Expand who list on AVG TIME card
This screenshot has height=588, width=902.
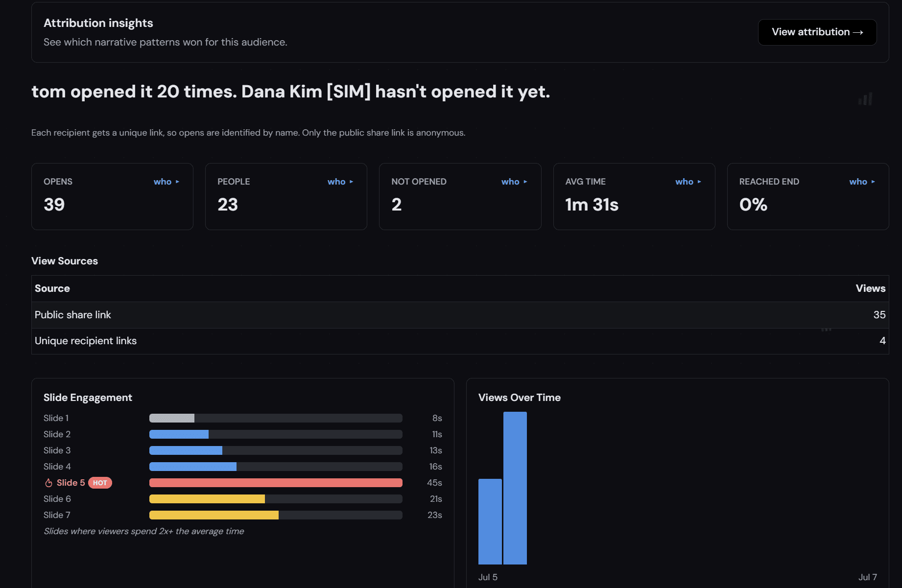(x=688, y=182)
